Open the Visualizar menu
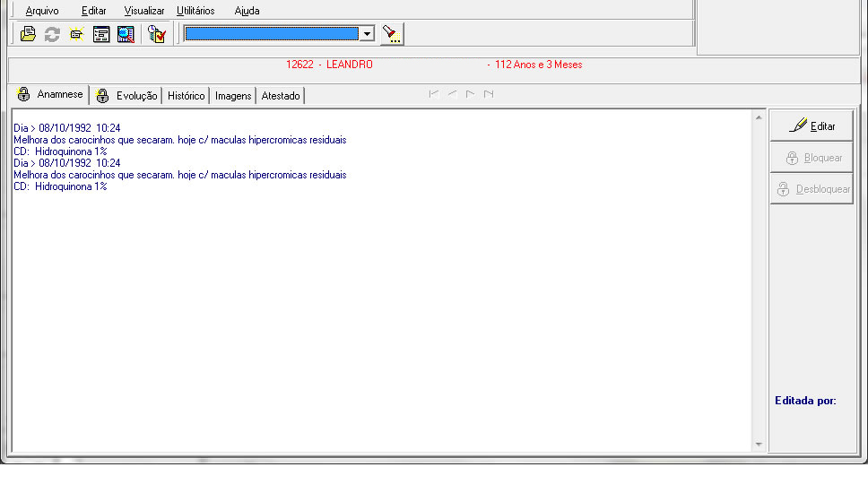The height and width of the screenshot is (493, 868). coord(144,11)
